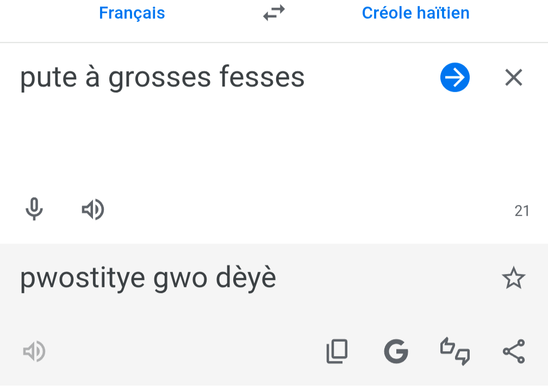Search the translation on Google

(x=396, y=351)
